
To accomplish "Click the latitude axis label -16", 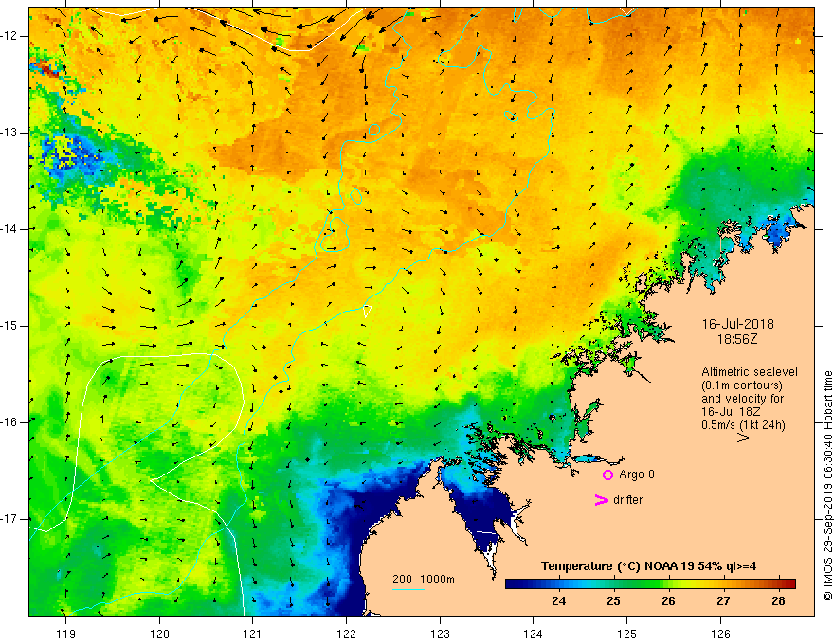I will pos(10,422).
